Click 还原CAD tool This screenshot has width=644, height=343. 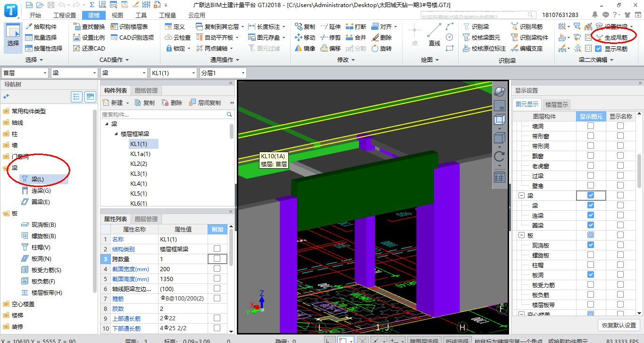point(89,48)
